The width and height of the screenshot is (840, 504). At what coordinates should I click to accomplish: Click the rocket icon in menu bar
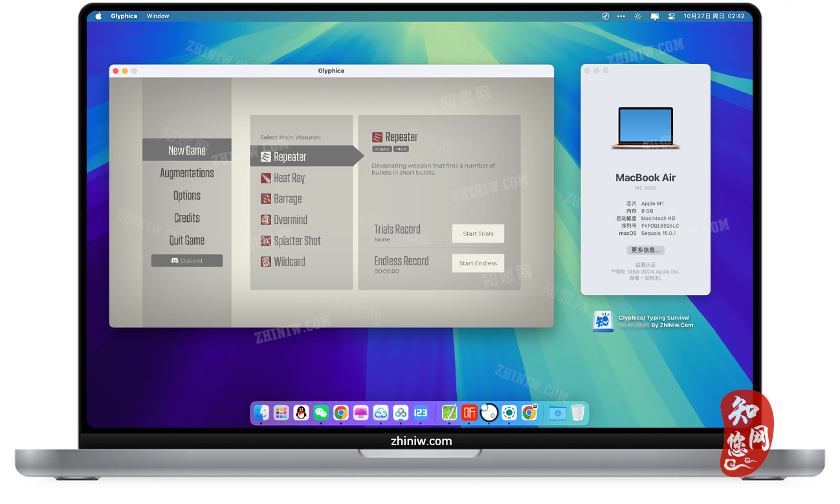(605, 16)
